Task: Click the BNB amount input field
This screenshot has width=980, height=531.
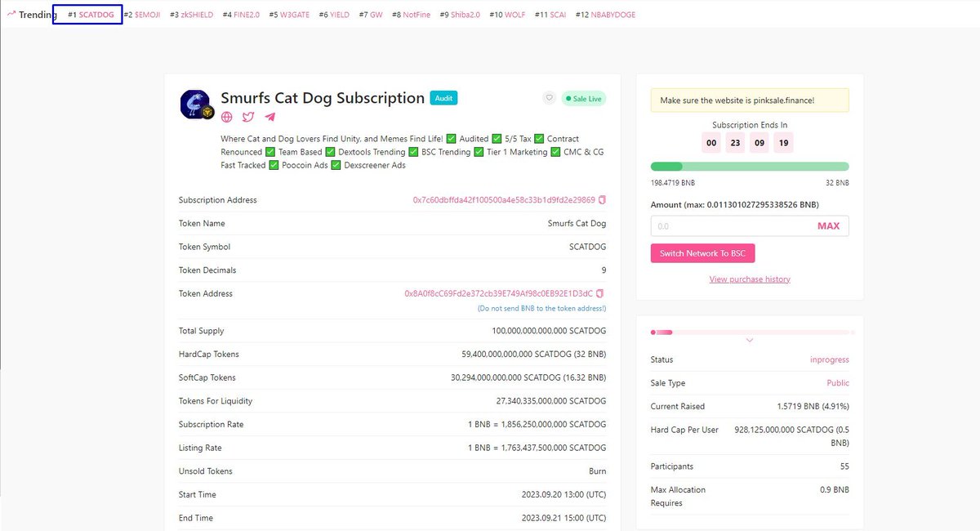Action: pos(750,226)
